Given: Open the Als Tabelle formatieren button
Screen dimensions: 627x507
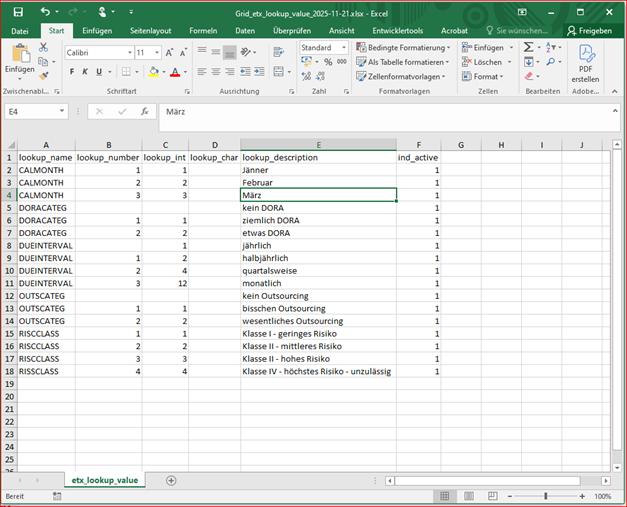Looking at the screenshot, I should point(404,62).
